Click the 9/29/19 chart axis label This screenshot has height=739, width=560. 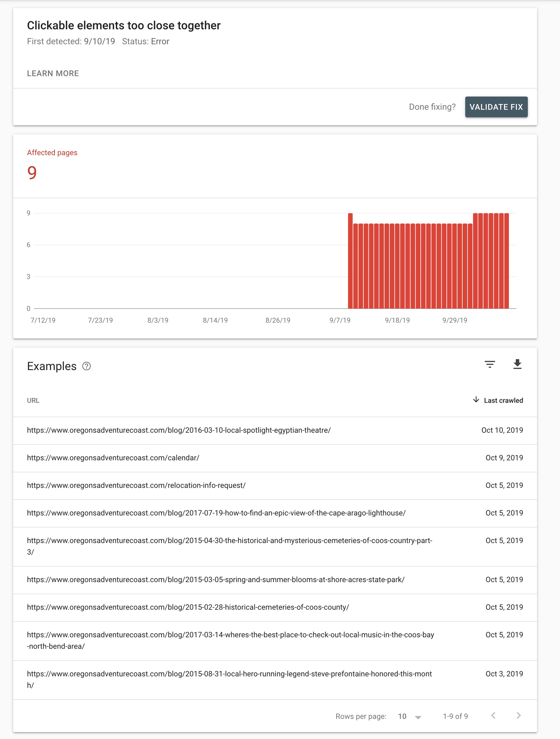point(455,320)
